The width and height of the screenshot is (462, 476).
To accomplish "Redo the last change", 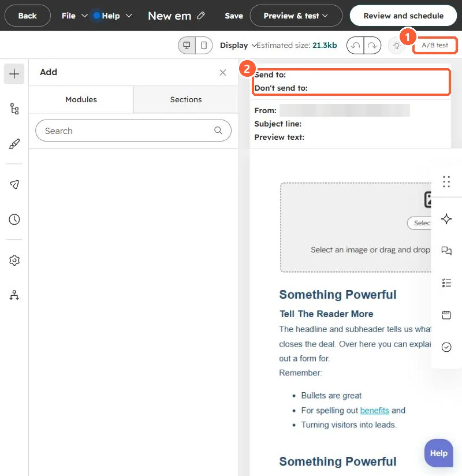I will 372,45.
